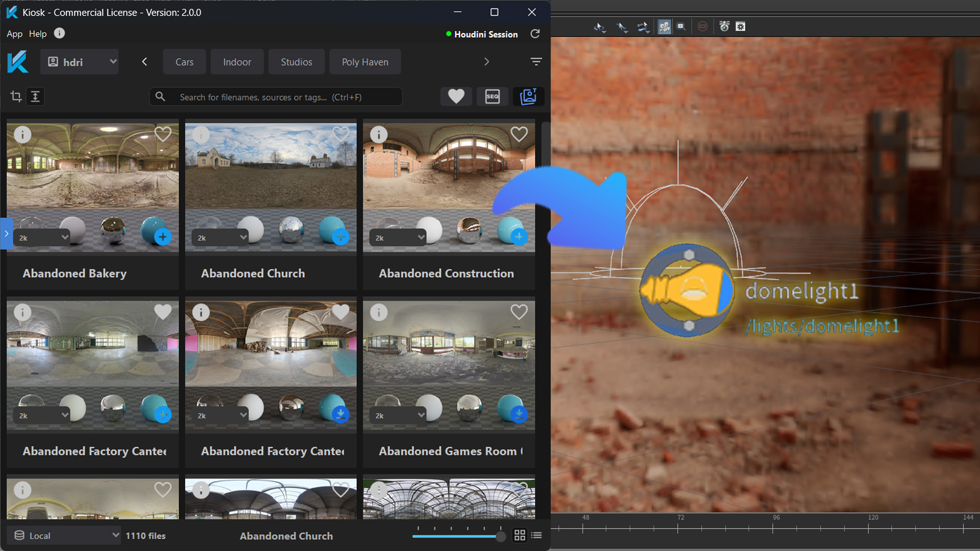Toggle favorite on Abandoned Games Room

[519, 312]
